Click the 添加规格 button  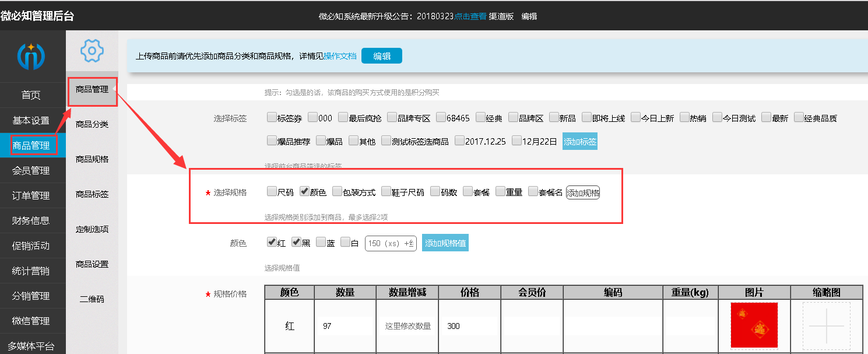(582, 191)
